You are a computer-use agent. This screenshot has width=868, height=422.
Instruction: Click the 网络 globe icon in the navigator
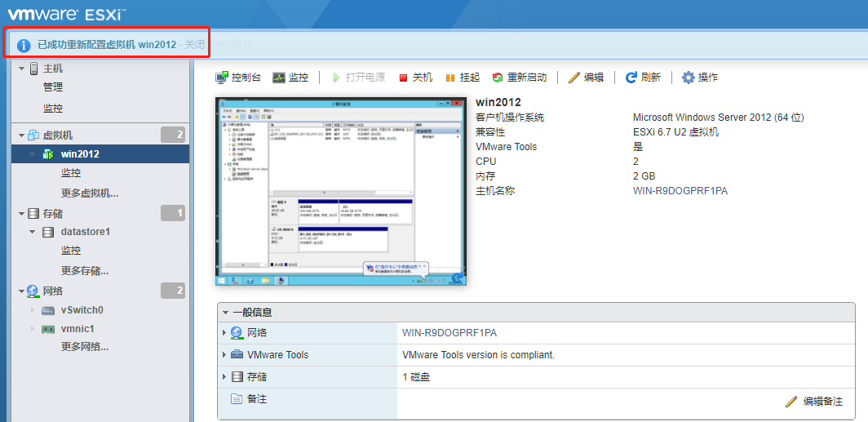33,291
